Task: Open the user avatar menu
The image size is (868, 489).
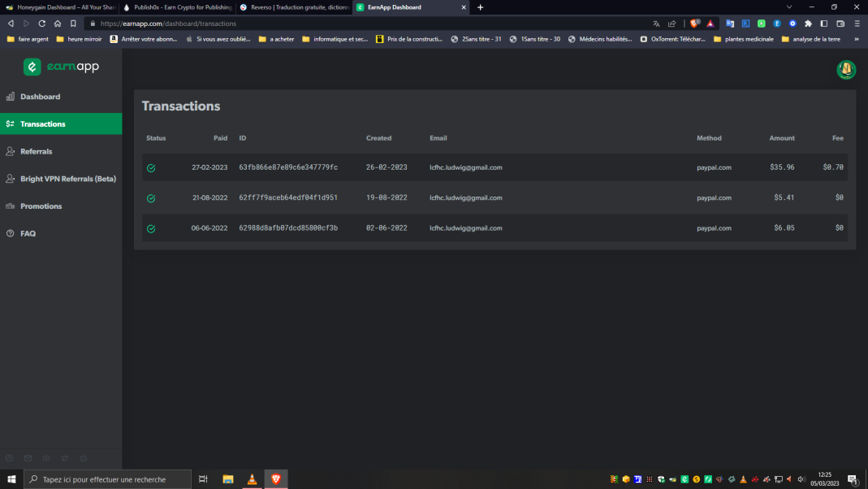Action: [x=846, y=70]
